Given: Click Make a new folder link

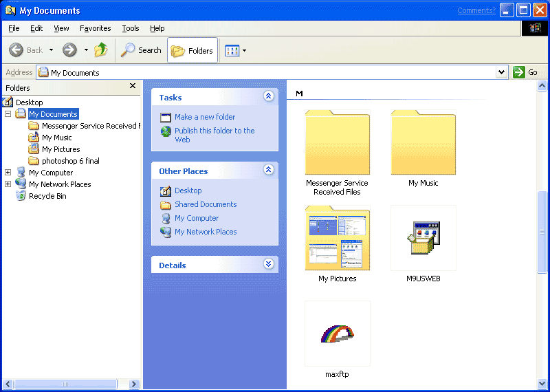Looking at the screenshot, I should [204, 117].
